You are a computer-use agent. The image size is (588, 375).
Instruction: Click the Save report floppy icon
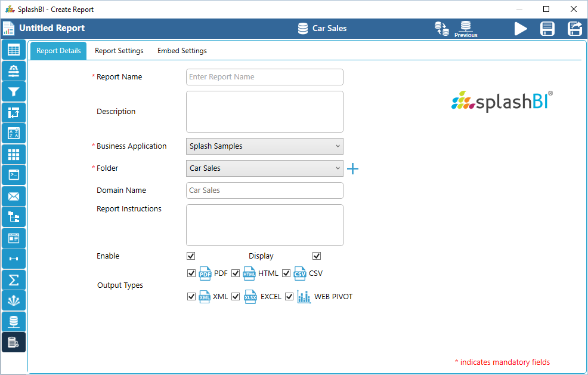(547, 29)
